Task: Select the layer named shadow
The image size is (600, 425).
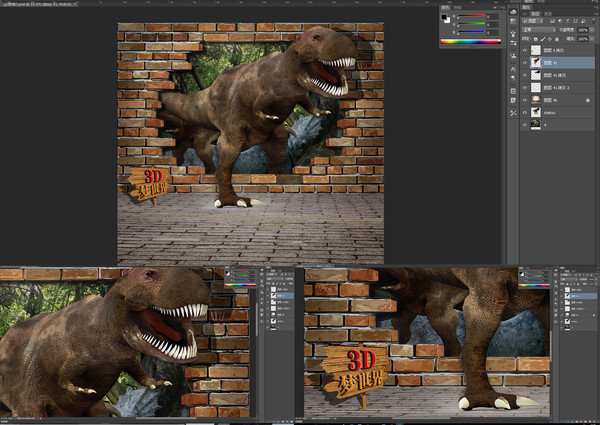Action: click(549, 113)
